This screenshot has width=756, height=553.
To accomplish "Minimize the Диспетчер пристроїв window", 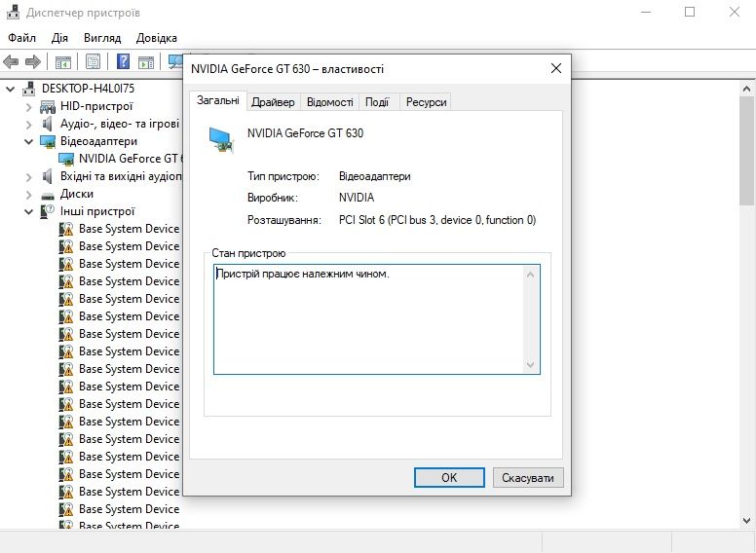I will [646, 12].
